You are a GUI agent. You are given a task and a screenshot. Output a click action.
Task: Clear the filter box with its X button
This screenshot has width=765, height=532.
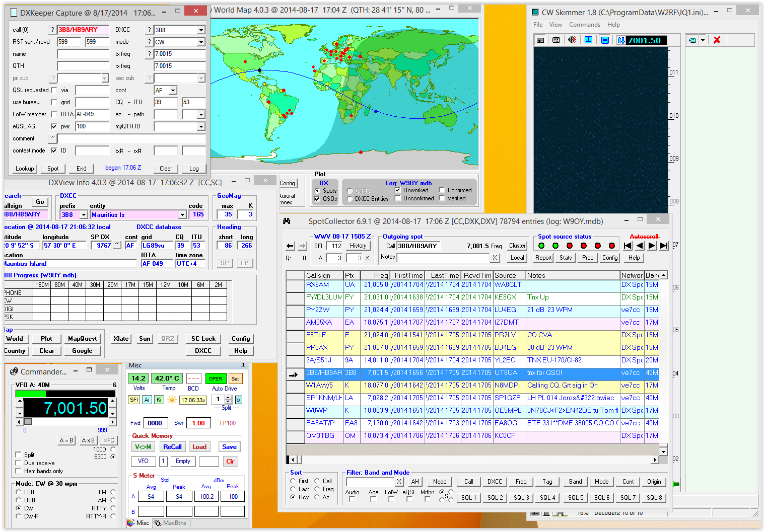pyautogui.click(x=399, y=482)
